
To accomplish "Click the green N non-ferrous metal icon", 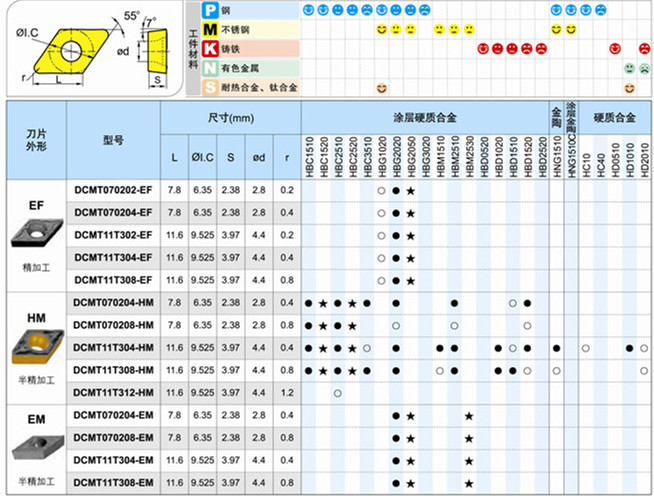I will pos(211,68).
